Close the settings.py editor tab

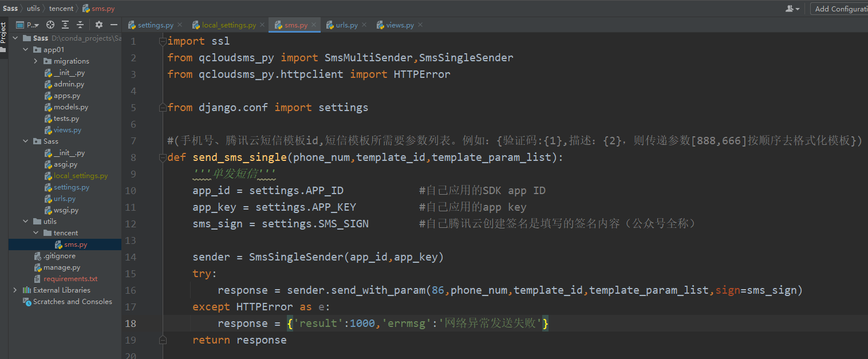(180, 25)
